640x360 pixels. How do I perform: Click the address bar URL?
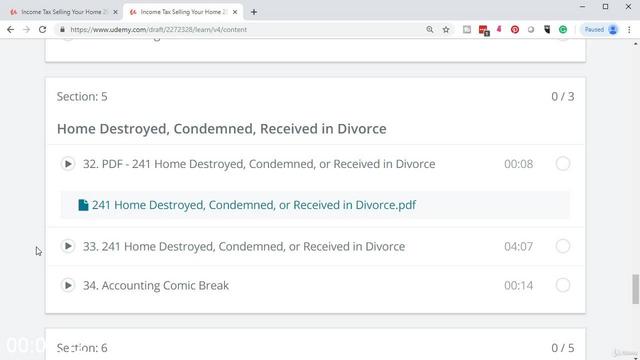[158, 29]
